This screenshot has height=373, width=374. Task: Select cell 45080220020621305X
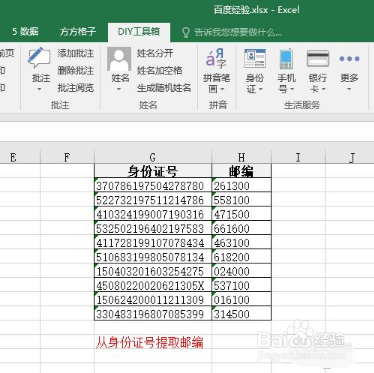pos(153,285)
